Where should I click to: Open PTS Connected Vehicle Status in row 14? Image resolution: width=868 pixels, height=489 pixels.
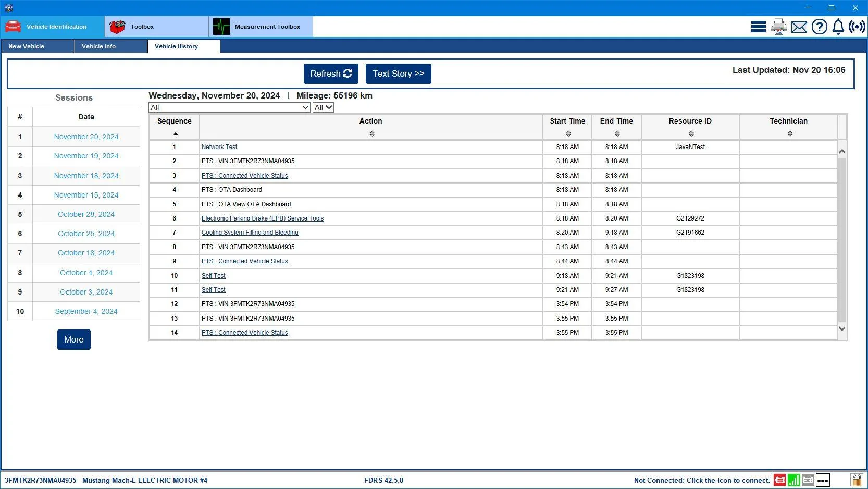(245, 333)
